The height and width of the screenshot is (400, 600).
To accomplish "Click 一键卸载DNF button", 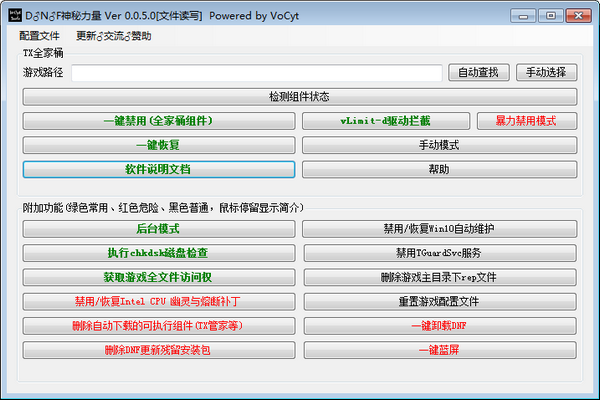I will click(x=440, y=326).
